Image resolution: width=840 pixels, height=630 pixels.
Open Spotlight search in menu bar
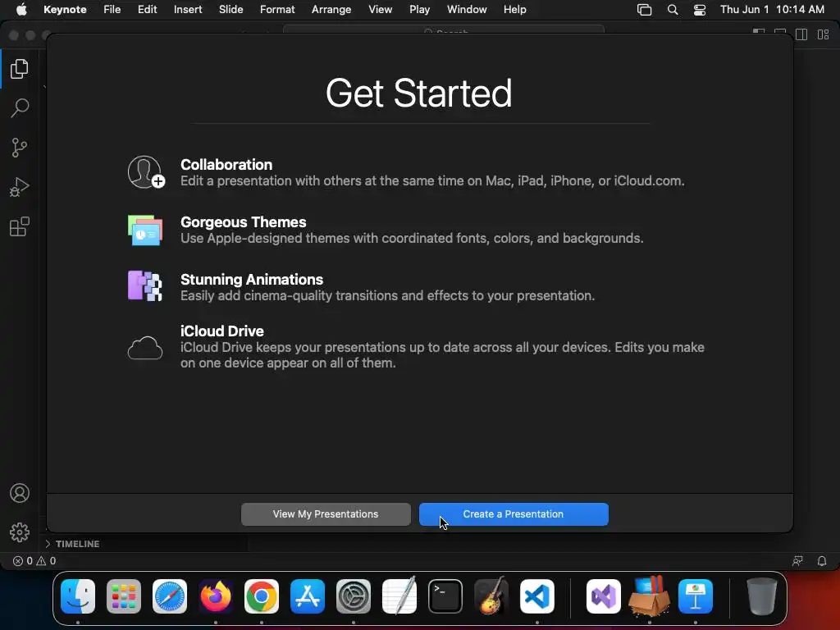pos(673,10)
